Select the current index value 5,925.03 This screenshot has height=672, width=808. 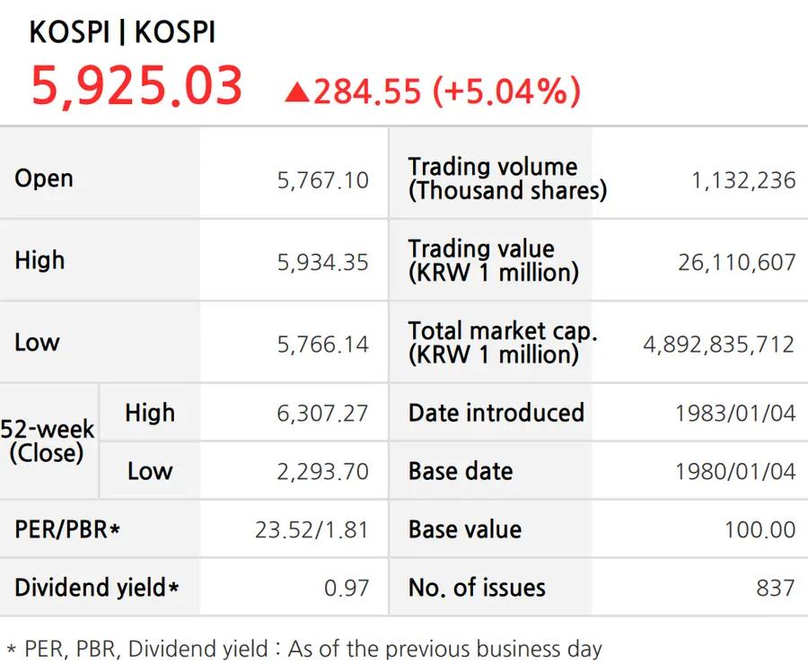point(136,86)
